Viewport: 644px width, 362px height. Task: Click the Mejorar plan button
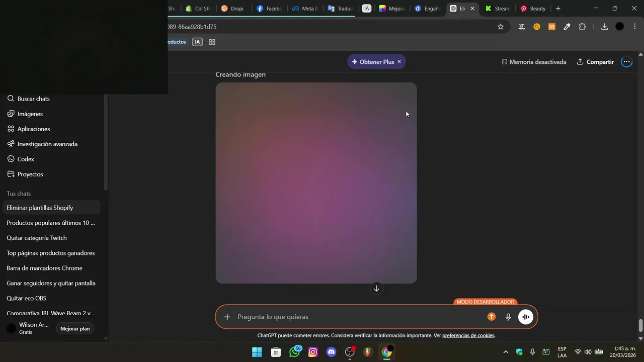[75, 329]
